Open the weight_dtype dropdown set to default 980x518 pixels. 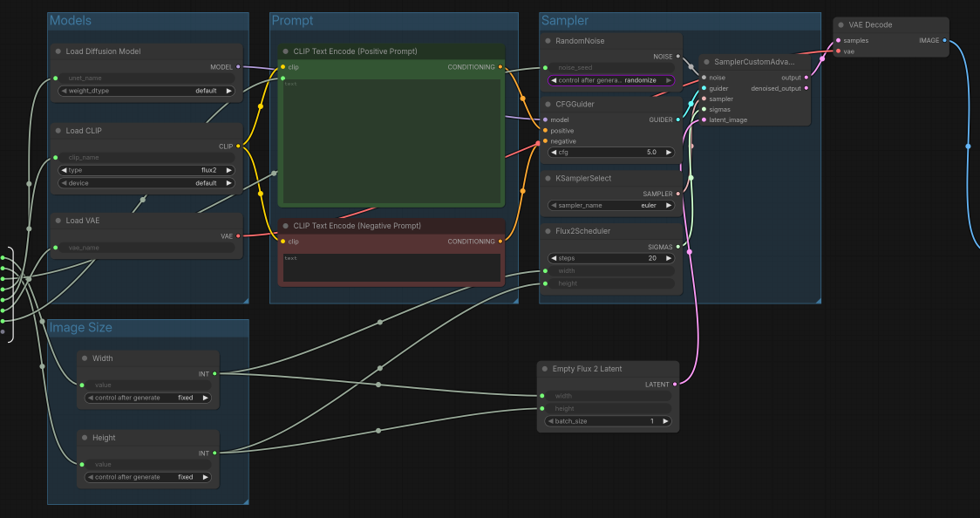click(x=146, y=91)
